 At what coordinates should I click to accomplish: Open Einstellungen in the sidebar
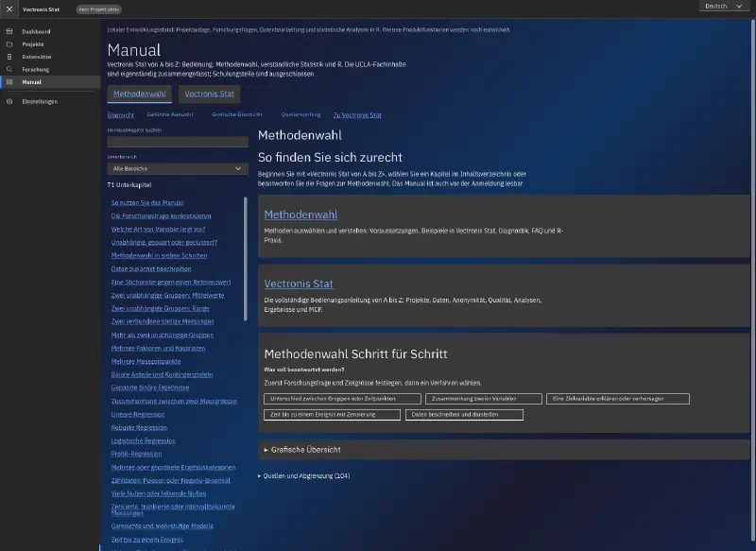point(50,101)
